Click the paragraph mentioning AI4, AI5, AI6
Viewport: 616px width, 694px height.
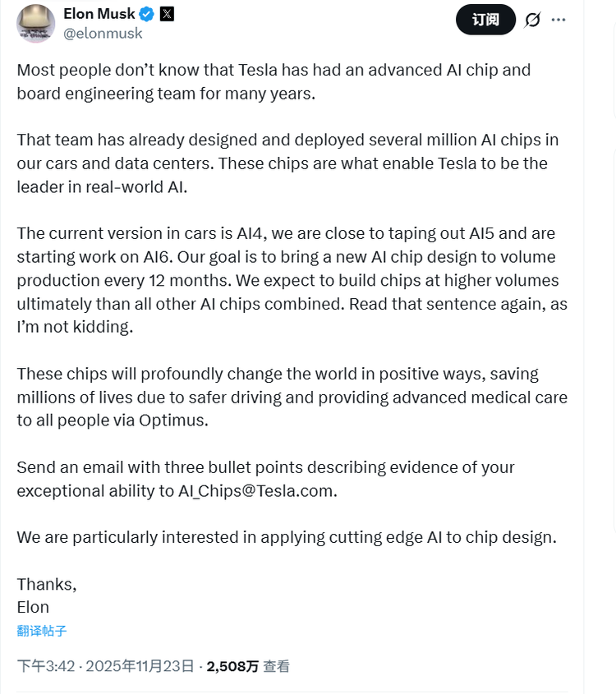pyautogui.click(x=292, y=280)
